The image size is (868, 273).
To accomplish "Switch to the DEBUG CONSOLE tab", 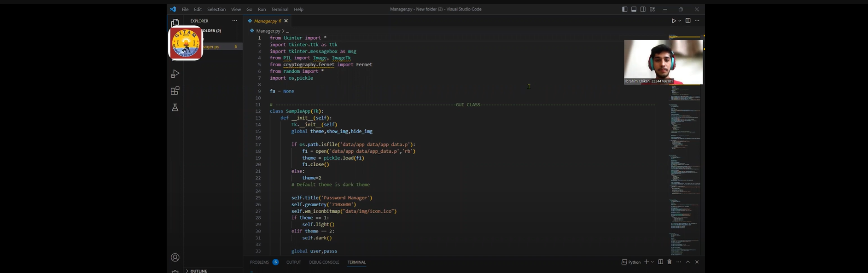I will coord(324,262).
